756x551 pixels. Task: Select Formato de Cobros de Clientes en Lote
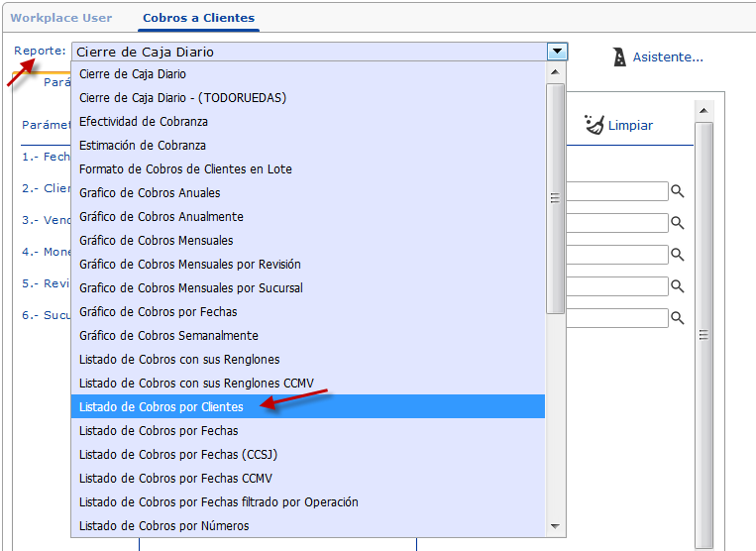pyautogui.click(x=308, y=169)
